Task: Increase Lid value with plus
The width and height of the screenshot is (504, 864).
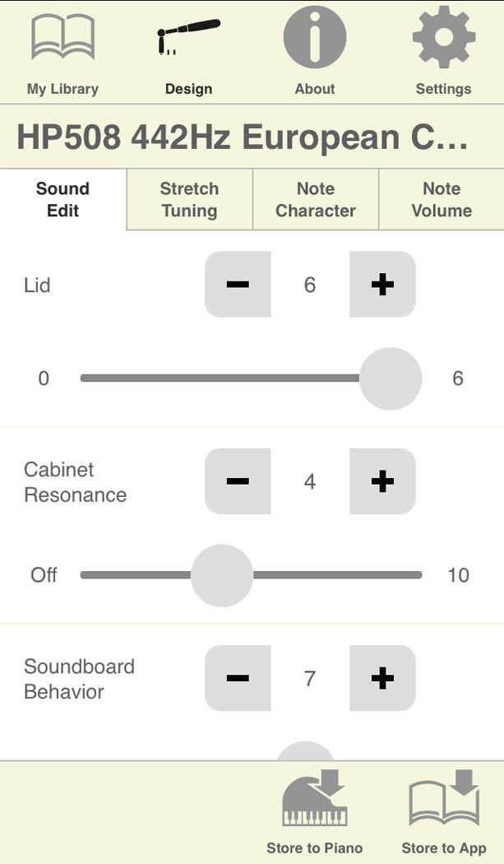Action: [x=382, y=285]
